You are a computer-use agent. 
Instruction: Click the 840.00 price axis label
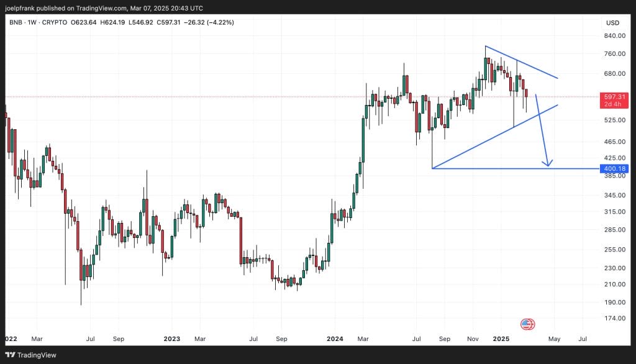tap(612, 36)
